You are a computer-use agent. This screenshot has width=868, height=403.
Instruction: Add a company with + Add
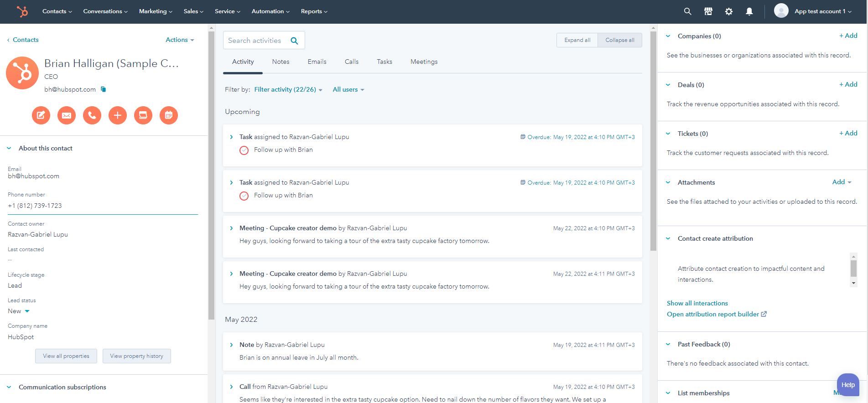point(848,36)
